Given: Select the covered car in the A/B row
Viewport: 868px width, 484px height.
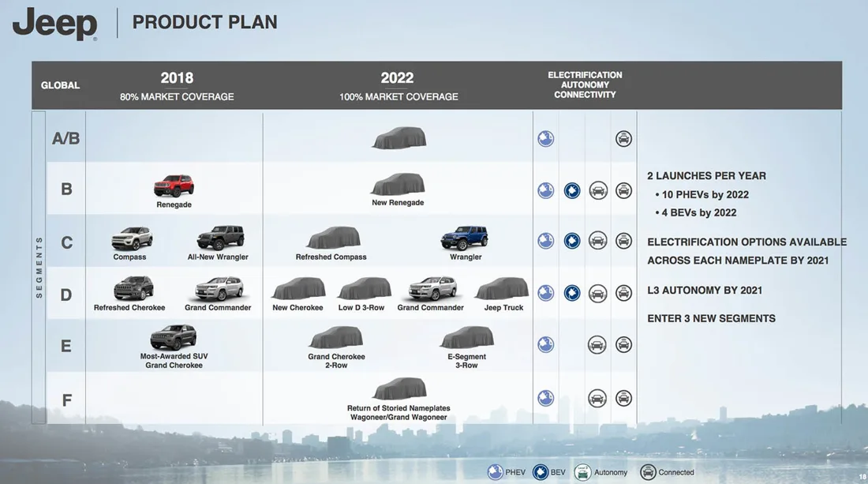Looking at the screenshot, I should tap(399, 138).
